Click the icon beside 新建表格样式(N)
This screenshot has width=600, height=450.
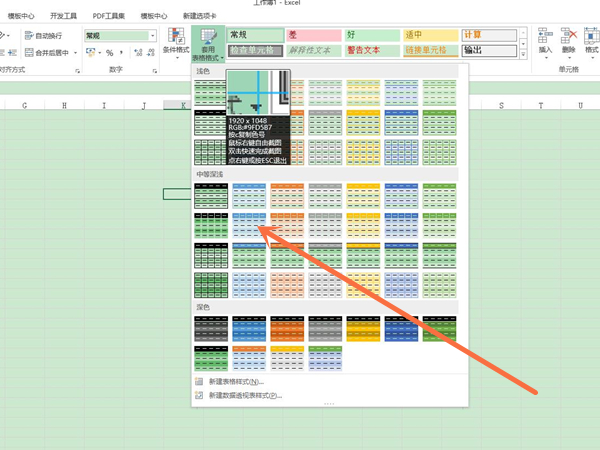click(x=199, y=382)
